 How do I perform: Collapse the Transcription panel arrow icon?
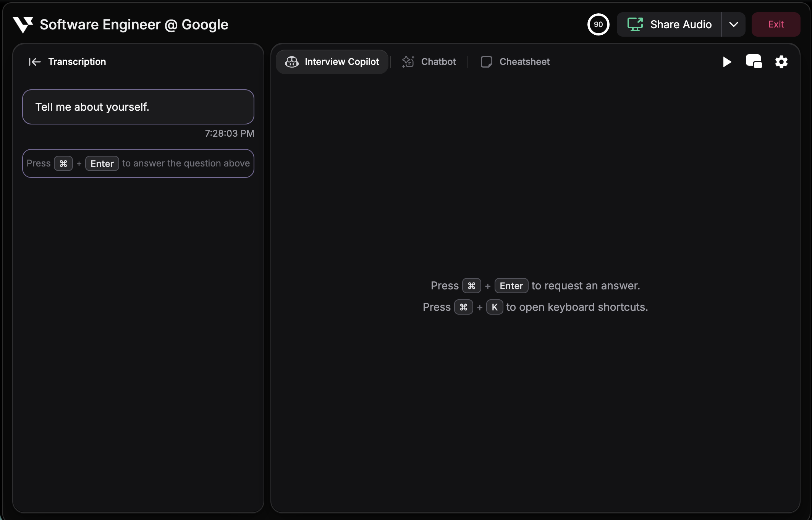34,62
